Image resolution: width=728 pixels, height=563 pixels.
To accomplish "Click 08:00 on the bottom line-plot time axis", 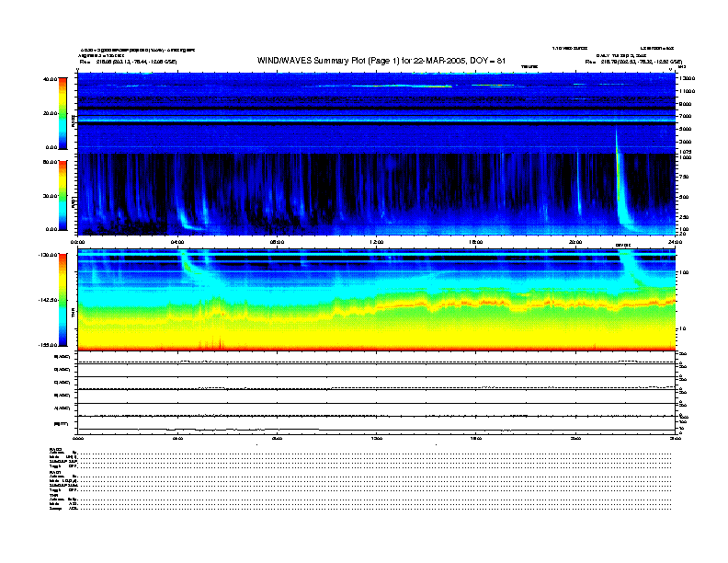I will (278, 438).
